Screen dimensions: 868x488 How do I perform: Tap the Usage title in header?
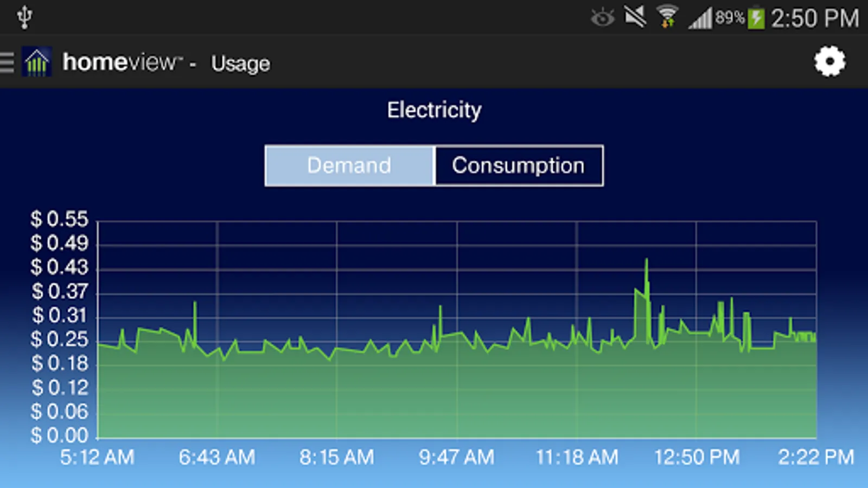click(240, 64)
